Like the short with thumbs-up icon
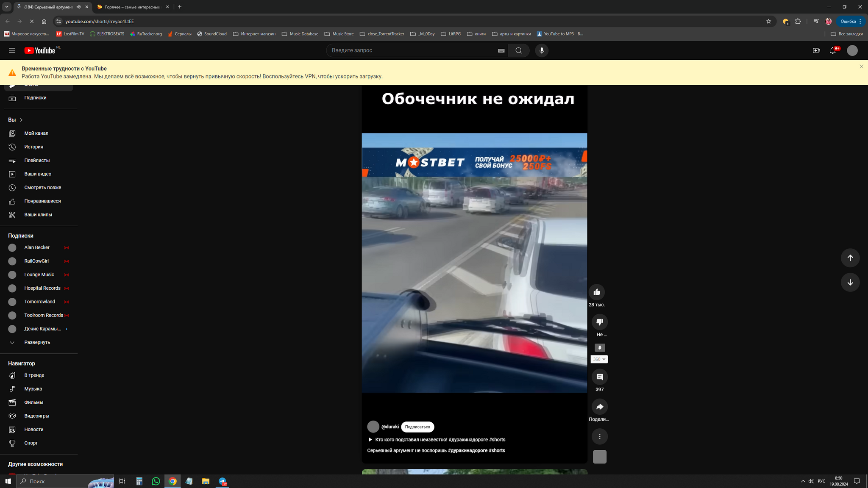Screen dimensions: 868x488 point(597,292)
